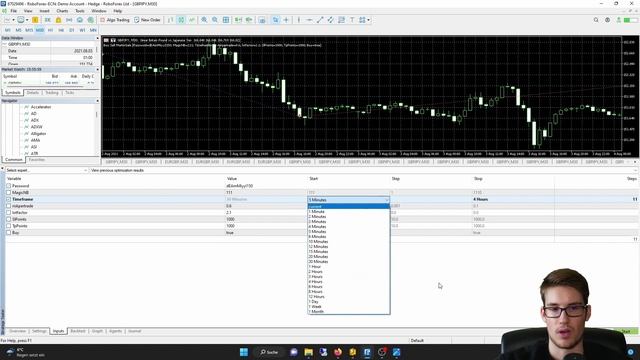The image size is (640, 360).
Task: Select the trendline drawing tool
Action: pos(320,20)
